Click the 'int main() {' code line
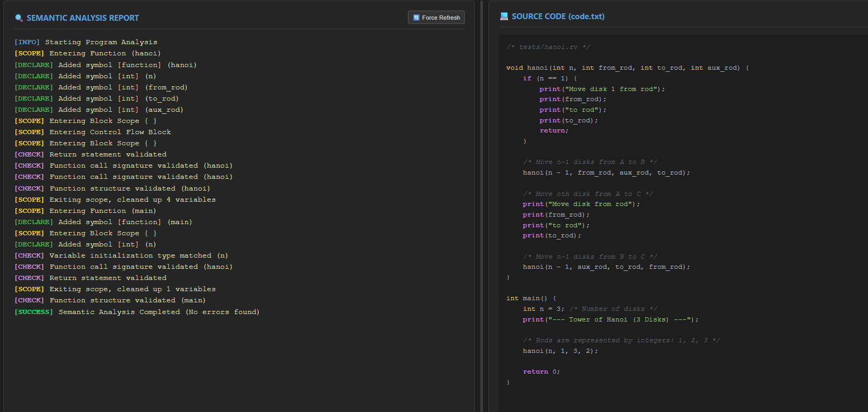The image size is (868, 412). (531, 298)
